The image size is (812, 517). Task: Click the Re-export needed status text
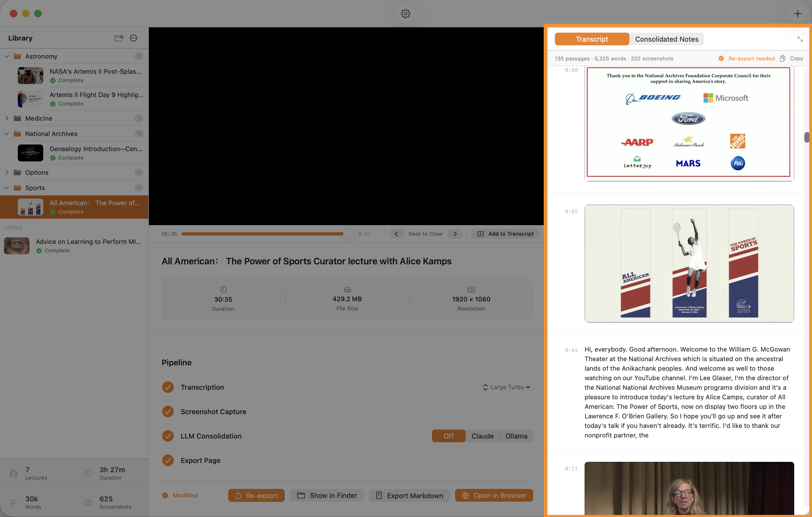(751, 58)
